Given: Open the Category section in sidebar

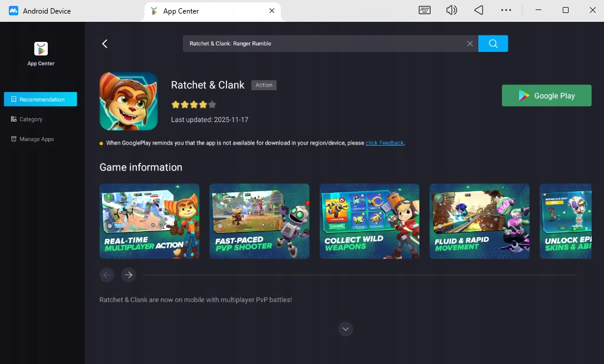Looking at the screenshot, I should (x=29, y=119).
